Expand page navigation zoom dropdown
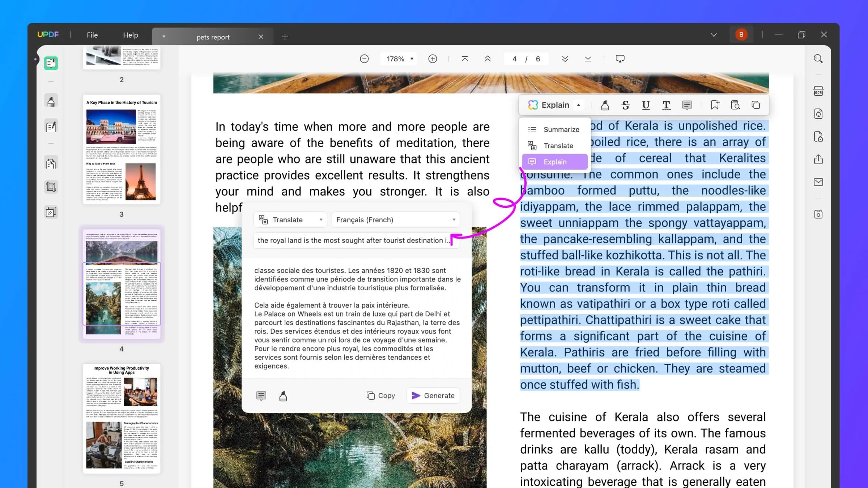 pyautogui.click(x=411, y=59)
